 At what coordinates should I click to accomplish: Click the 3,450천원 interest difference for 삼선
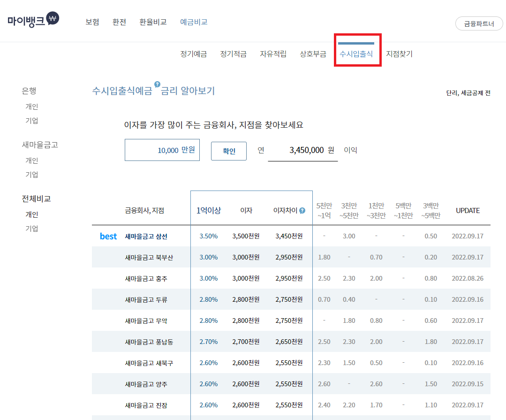pyautogui.click(x=289, y=236)
